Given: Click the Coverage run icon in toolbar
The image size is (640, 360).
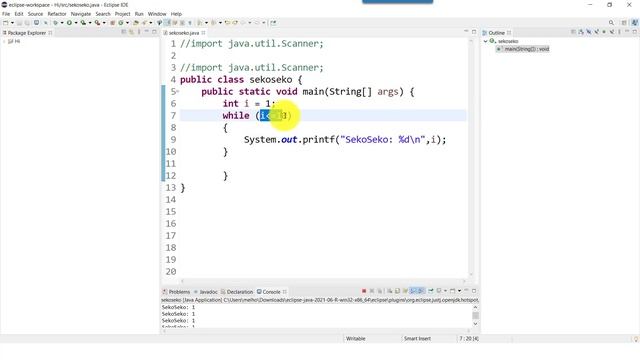Looking at the screenshot, I should click(x=83, y=23).
